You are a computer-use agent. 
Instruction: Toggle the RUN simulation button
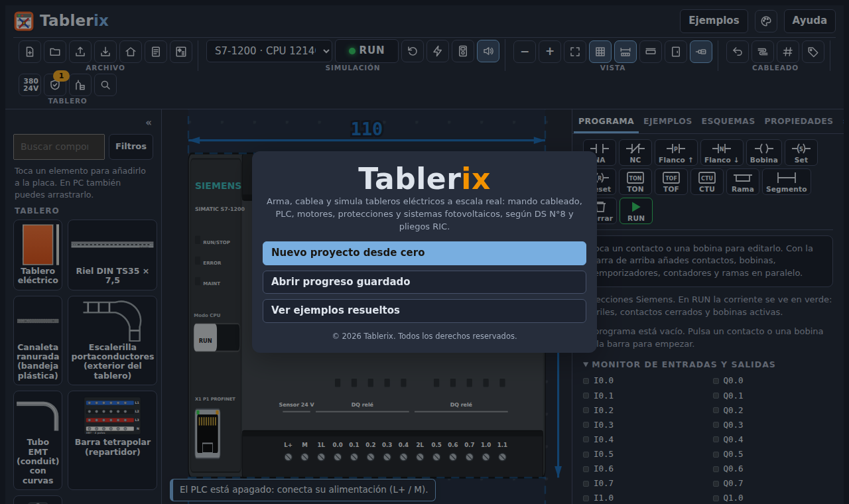tap(367, 51)
